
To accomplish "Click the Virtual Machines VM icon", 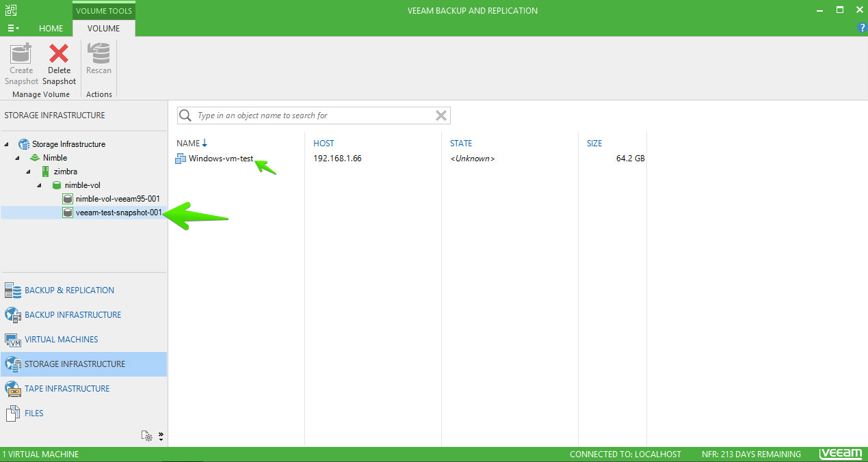I will click(x=13, y=340).
